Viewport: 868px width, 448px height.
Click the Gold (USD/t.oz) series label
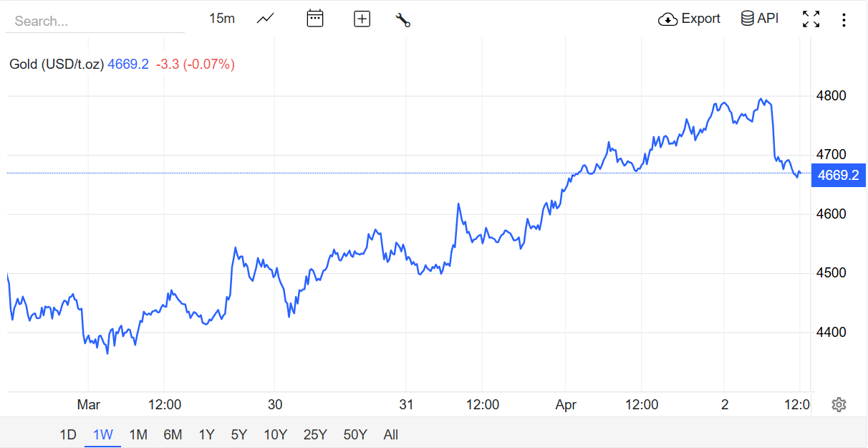pyautogui.click(x=57, y=65)
